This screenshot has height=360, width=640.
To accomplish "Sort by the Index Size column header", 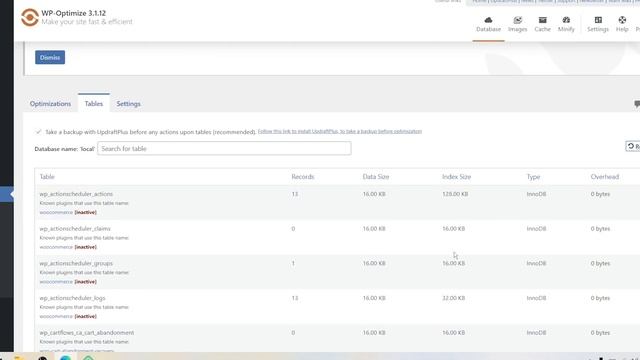I will [456, 177].
